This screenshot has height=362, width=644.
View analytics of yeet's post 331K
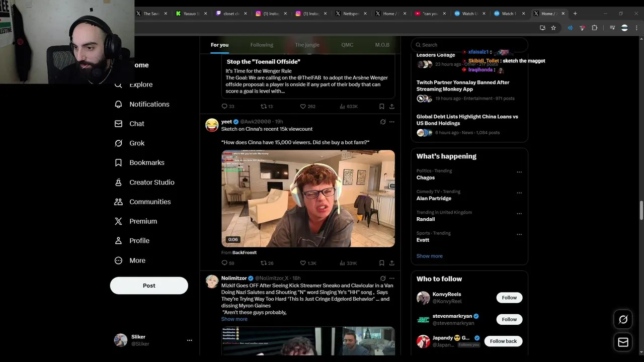pyautogui.click(x=348, y=263)
